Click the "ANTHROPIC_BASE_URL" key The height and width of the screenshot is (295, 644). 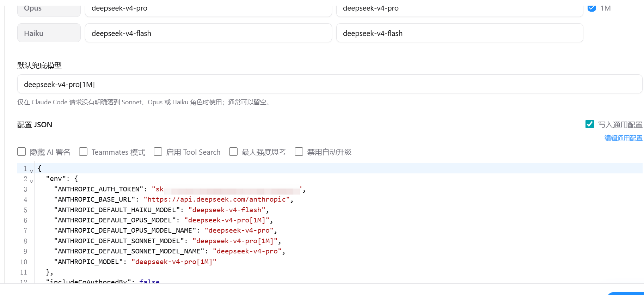pos(95,199)
